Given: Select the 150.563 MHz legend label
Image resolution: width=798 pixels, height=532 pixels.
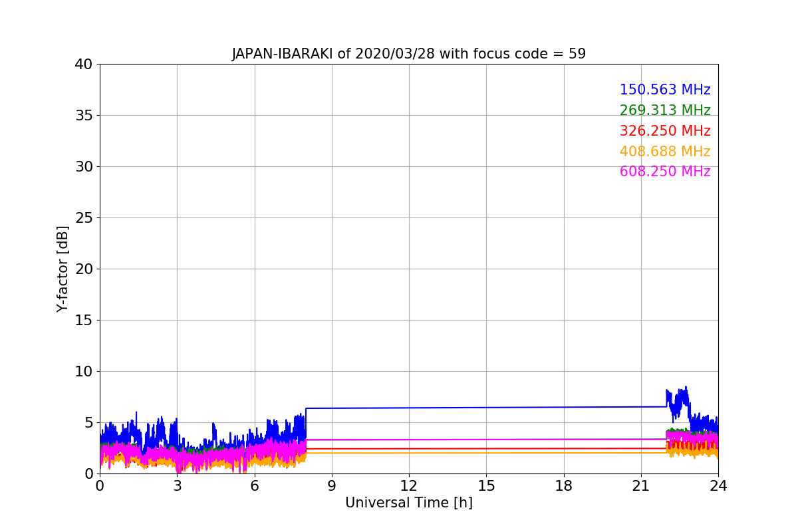Looking at the screenshot, I should coord(665,90).
